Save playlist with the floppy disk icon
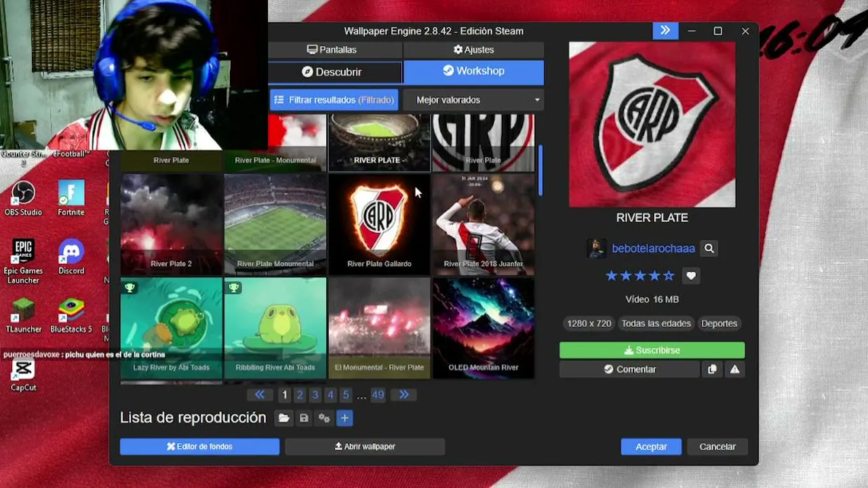Viewport: 868px width, 488px height. click(304, 418)
